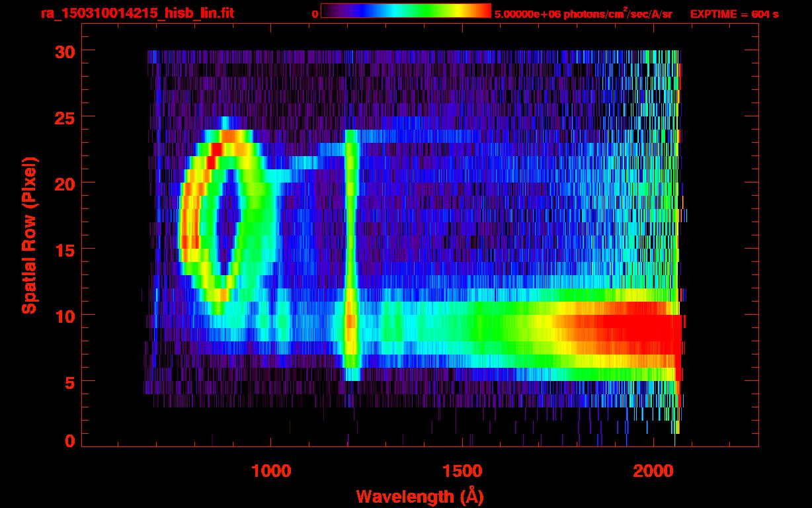
Task: Click the 5.00000e+06 photons/cm²/sec/A/sr label
Action: pyautogui.click(x=583, y=13)
